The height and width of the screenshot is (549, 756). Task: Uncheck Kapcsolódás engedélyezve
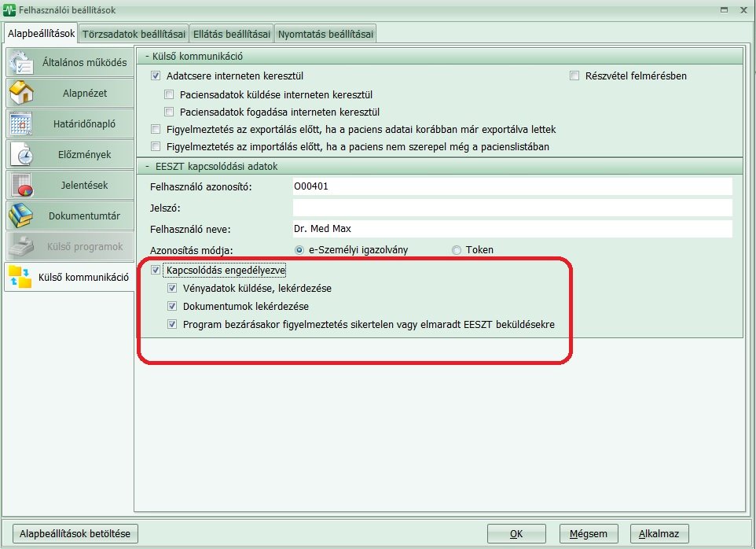[x=155, y=271]
